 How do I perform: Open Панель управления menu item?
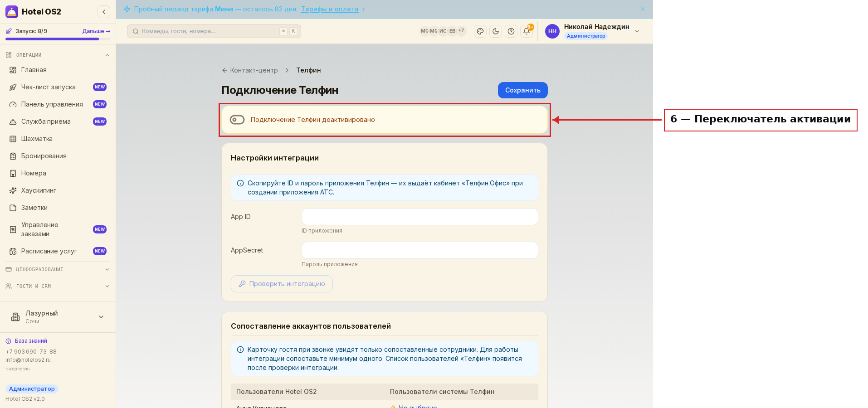(58, 104)
